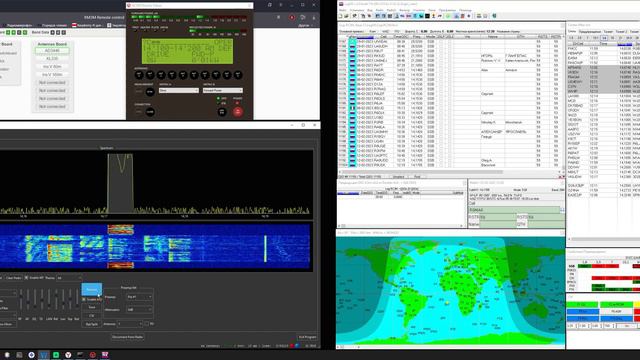Click the round OPR/STB button beside the power button
The width and height of the screenshot is (640, 360).
[222, 111]
